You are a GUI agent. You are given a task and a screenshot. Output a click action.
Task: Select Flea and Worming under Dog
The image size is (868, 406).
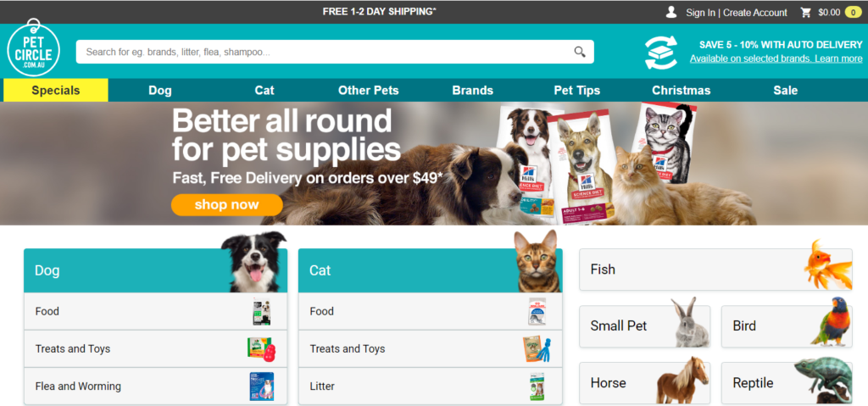pyautogui.click(x=156, y=386)
